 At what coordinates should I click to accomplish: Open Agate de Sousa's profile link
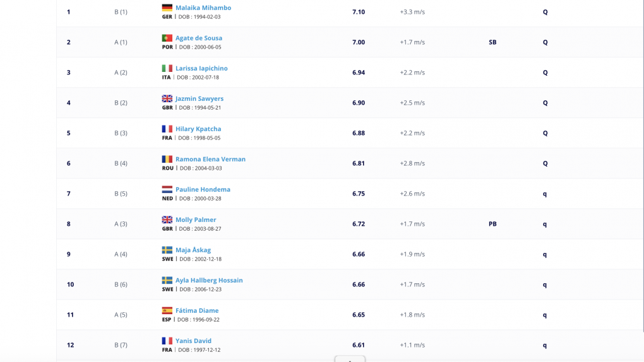[199, 38]
